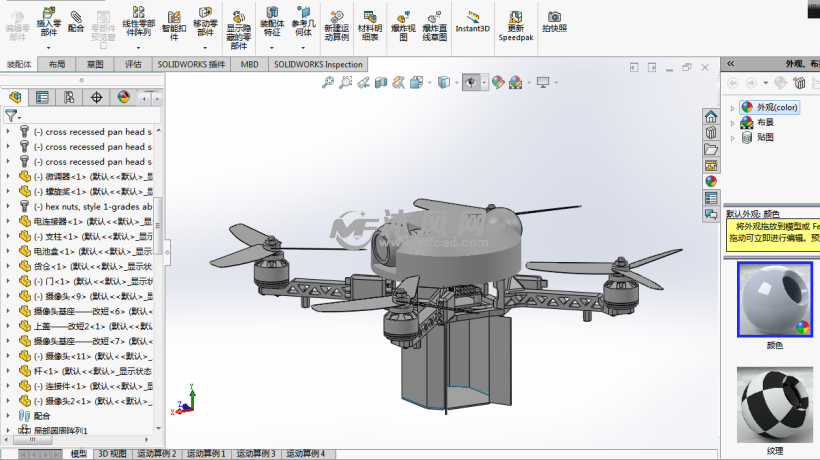Open the Design Library task pane icon
The height and width of the screenshot is (460, 820).
click(x=711, y=132)
